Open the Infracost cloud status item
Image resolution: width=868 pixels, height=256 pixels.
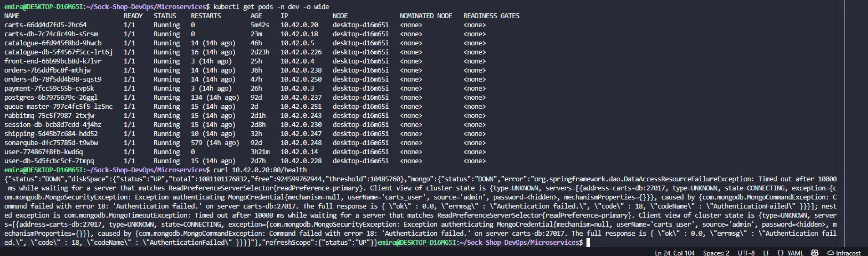(x=844, y=253)
